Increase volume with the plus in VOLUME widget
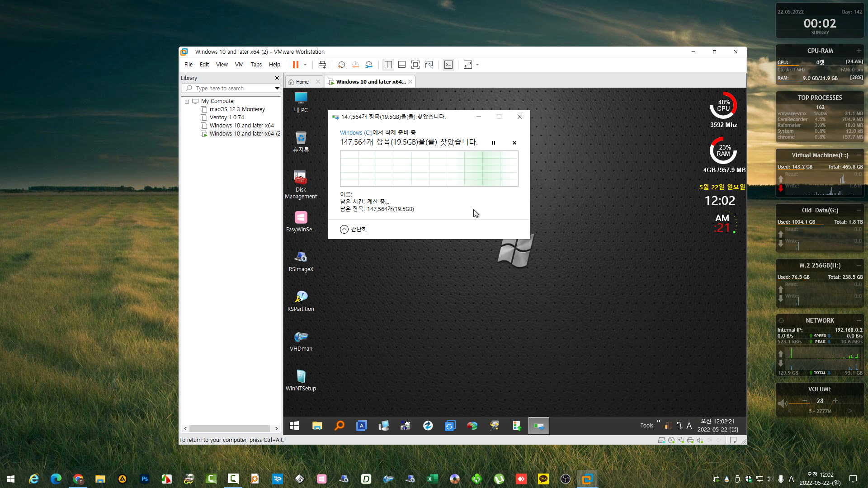 coord(835,401)
